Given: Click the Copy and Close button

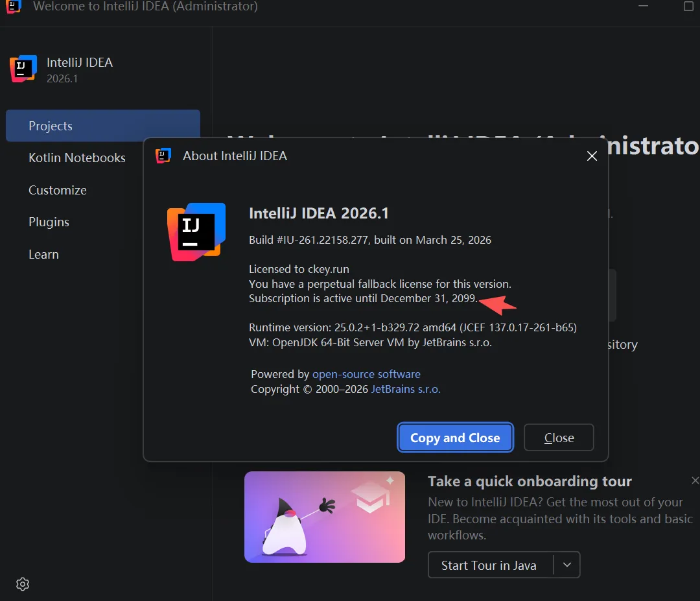Looking at the screenshot, I should [456, 438].
